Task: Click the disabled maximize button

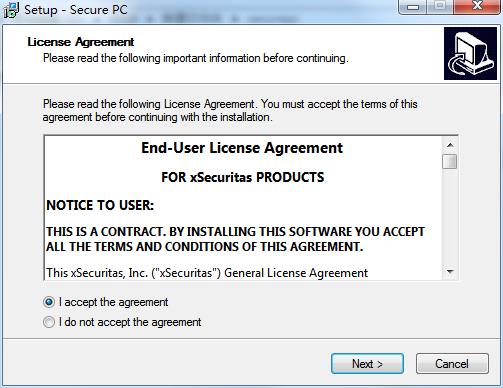Action: pyautogui.click(x=440, y=7)
